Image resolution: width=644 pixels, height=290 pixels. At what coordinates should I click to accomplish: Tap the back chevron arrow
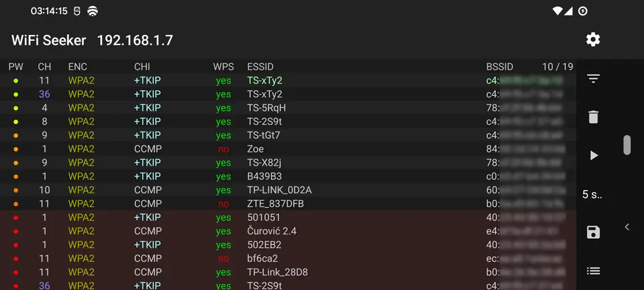(627, 227)
